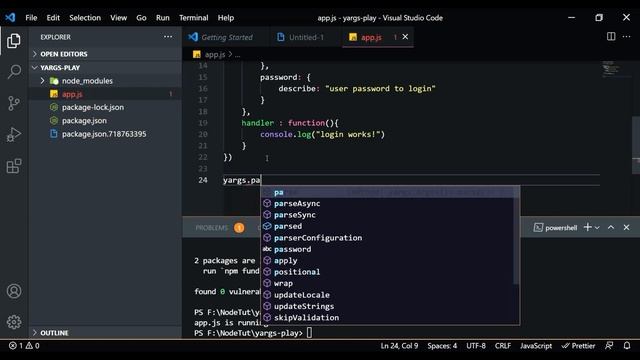The width and height of the screenshot is (640, 360).
Task: Click the VS Code logo in title bar
Action: [10, 18]
